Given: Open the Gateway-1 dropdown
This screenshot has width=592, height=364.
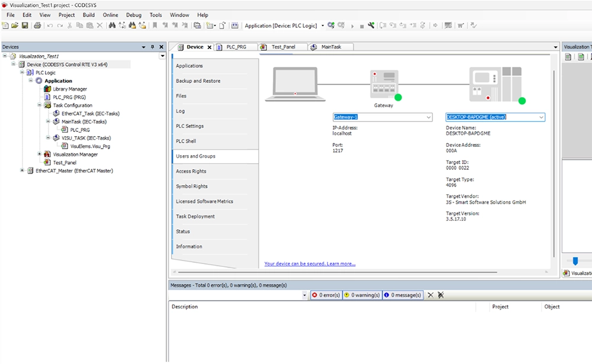Looking at the screenshot, I should click(x=429, y=117).
